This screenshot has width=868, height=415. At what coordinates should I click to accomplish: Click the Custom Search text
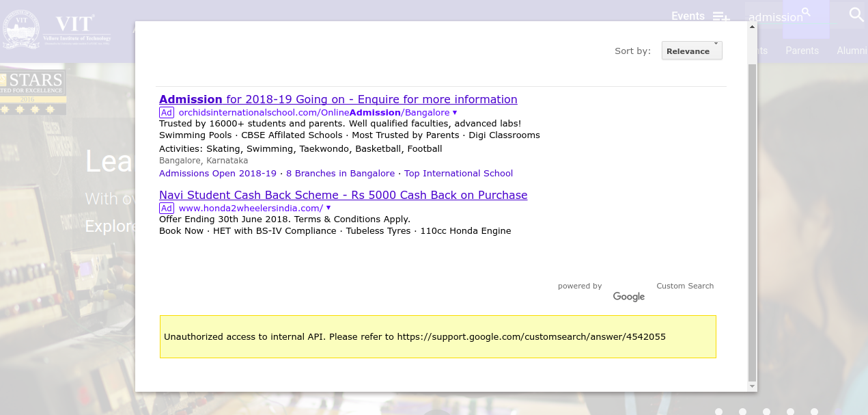pos(685,286)
